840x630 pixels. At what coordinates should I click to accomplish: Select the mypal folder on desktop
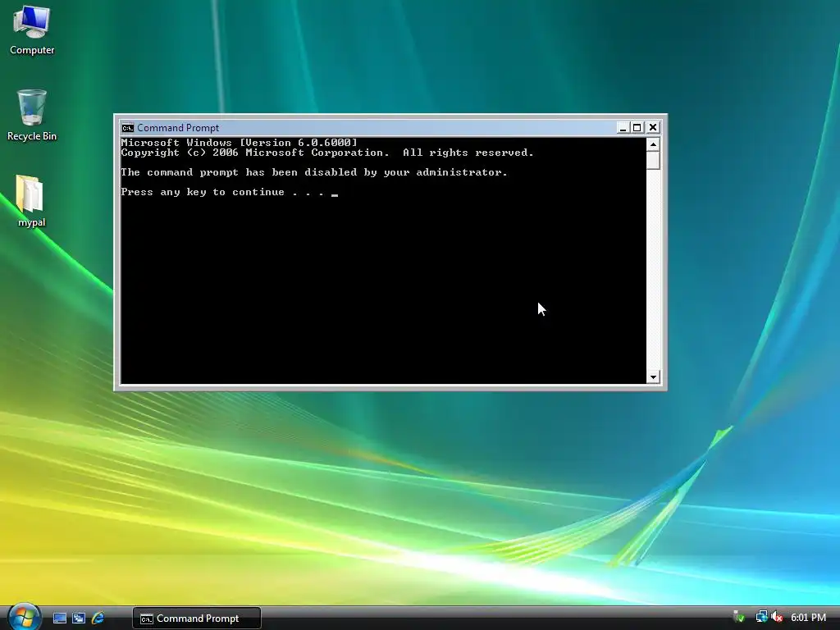pos(31,201)
